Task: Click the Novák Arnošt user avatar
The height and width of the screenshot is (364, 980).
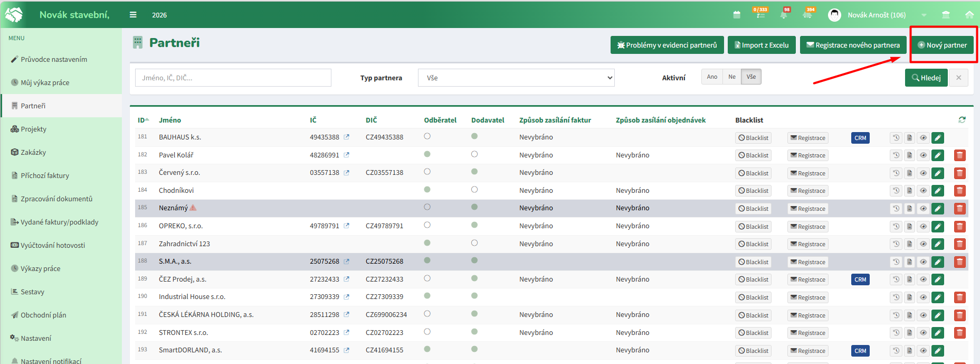Action: click(x=834, y=15)
